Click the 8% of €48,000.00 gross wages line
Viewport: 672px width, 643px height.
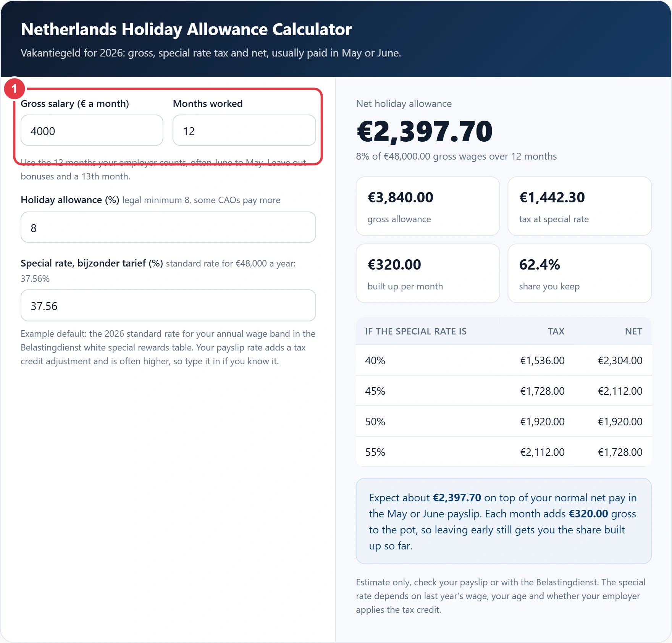click(456, 156)
